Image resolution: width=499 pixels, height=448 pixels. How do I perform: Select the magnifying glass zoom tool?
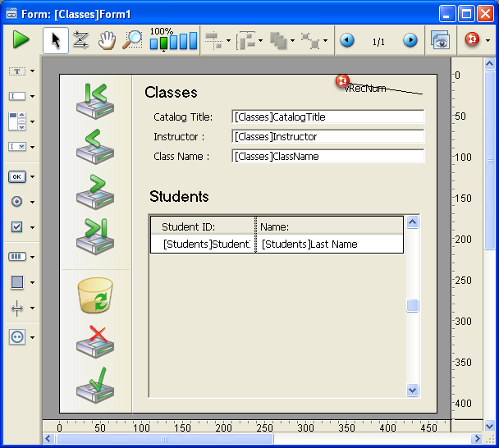(x=132, y=40)
